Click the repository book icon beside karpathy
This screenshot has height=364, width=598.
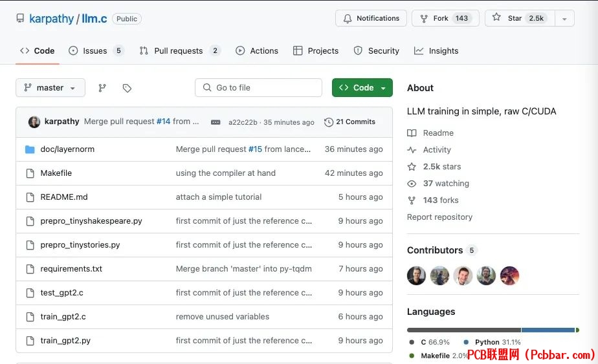20,18
